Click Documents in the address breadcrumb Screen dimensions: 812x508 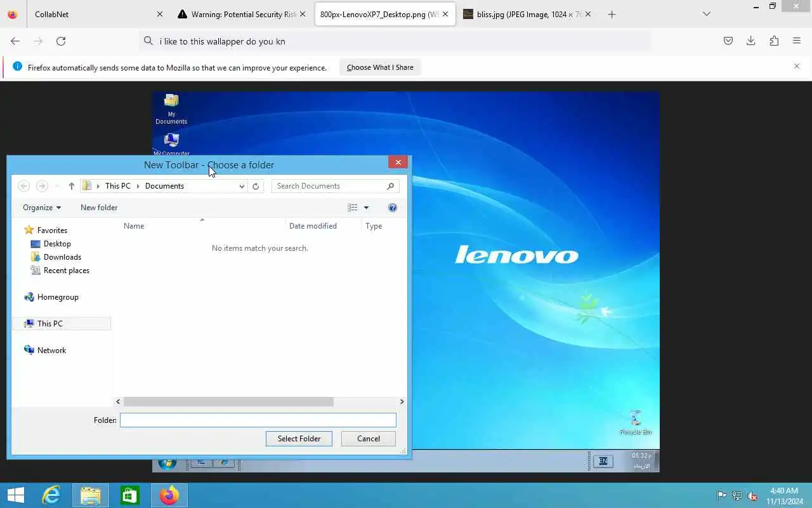[164, 186]
